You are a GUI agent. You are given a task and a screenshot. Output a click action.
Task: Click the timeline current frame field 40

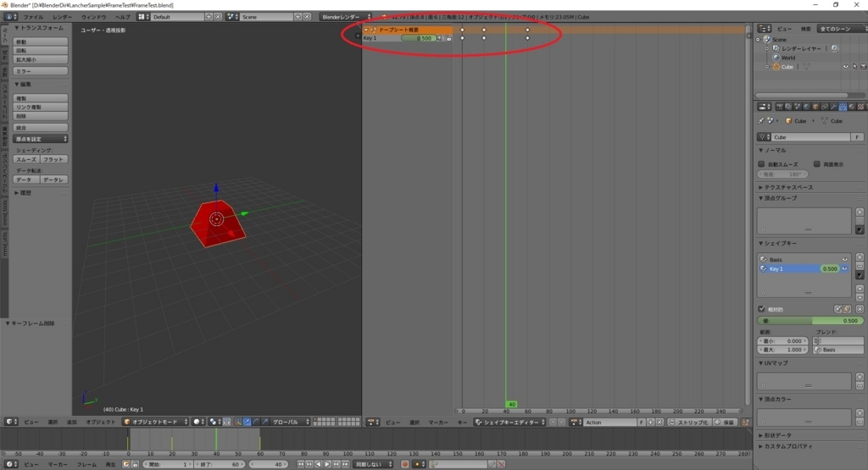[x=268, y=464]
